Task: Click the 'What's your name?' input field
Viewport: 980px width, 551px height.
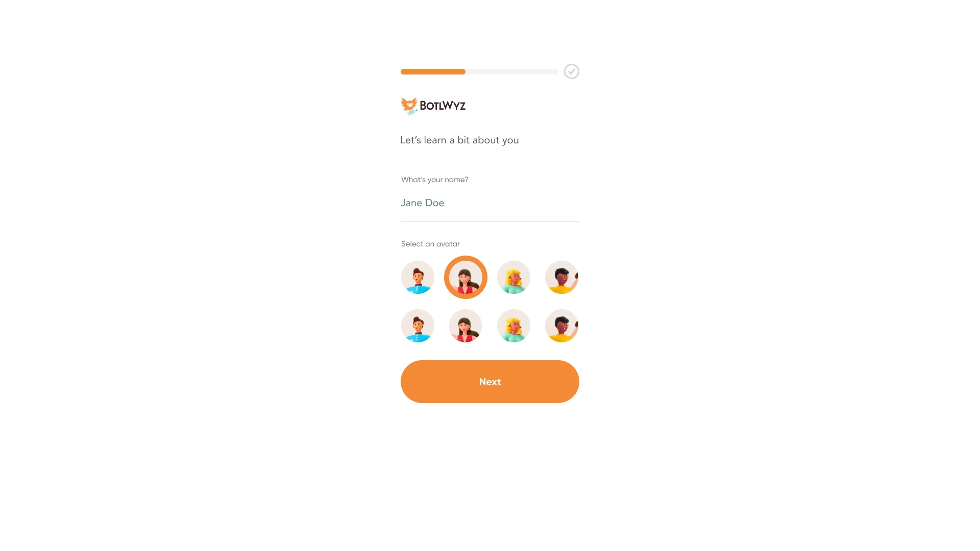Action: 490,202
